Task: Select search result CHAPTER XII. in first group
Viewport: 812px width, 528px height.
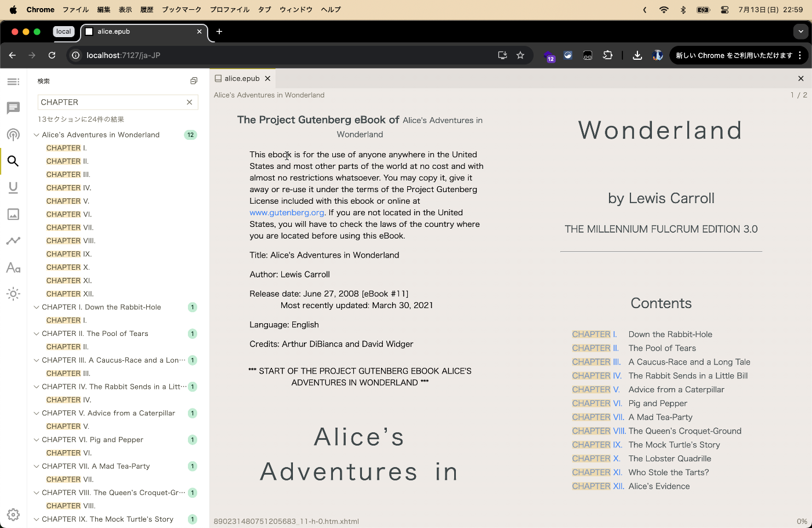Action: [x=70, y=294]
